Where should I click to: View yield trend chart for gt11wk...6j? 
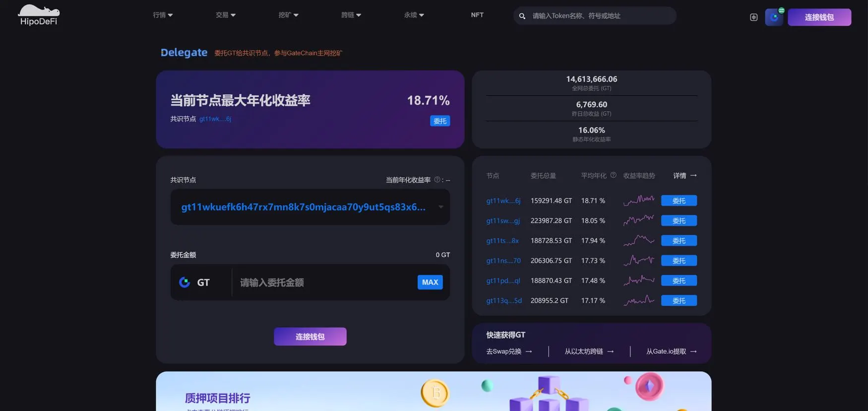point(639,201)
